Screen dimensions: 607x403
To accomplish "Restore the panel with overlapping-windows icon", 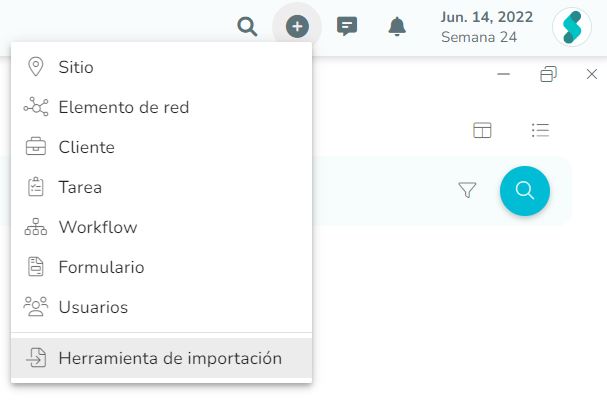I will 548,74.
